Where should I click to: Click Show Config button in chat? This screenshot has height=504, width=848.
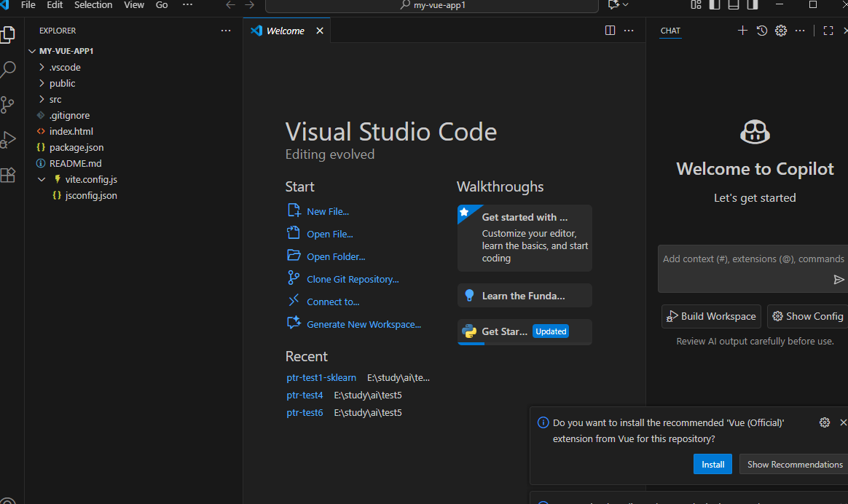pos(808,316)
